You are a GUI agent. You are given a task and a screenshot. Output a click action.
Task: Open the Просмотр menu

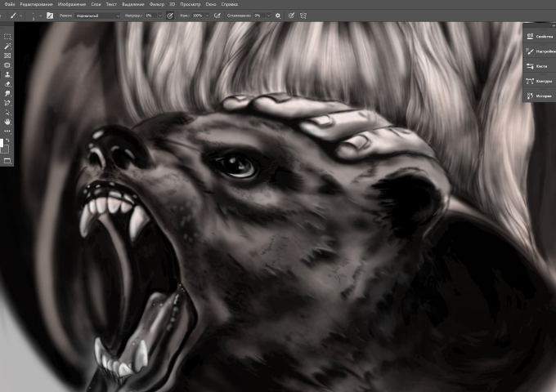(x=190, y=4)
